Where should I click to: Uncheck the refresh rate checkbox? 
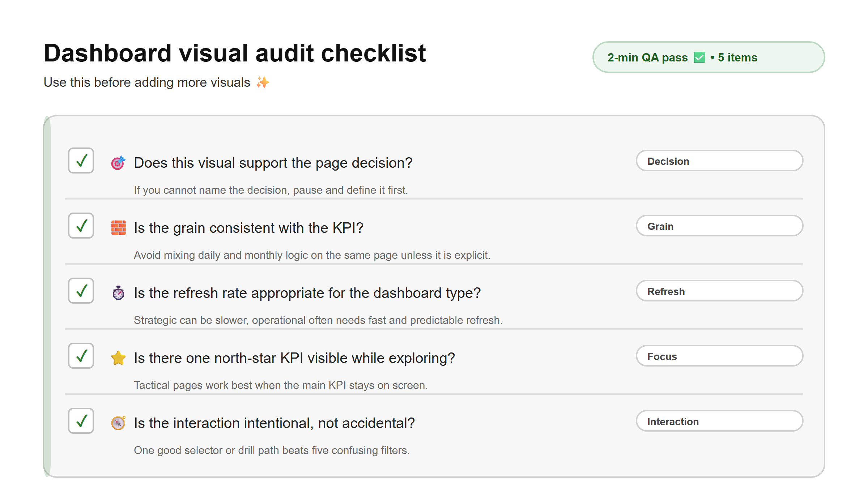[81, 291]
